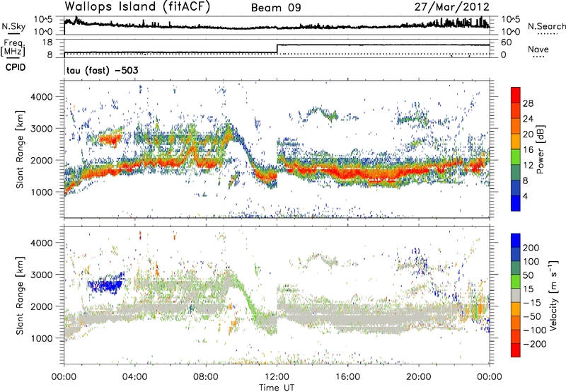Click the blue velocity patch near 02:00–03:00 UT
The width and height of the screenshot is (566, 392).
point(106,283)
